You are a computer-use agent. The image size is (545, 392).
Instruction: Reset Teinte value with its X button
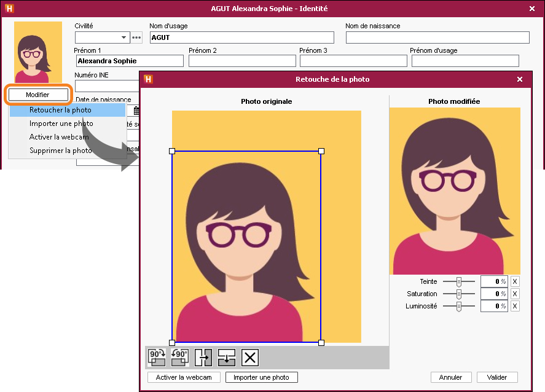point(515,281)
